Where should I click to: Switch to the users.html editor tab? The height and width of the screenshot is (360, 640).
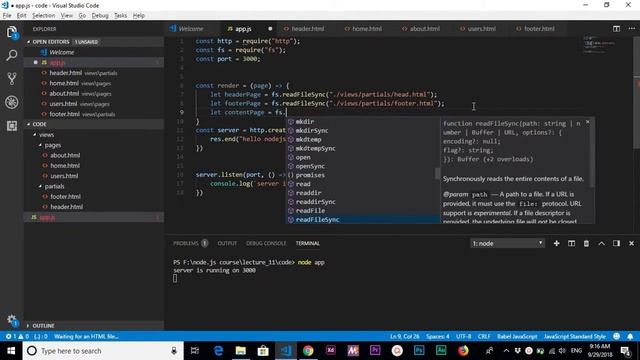pyautogui.click(x=482, y=29)
